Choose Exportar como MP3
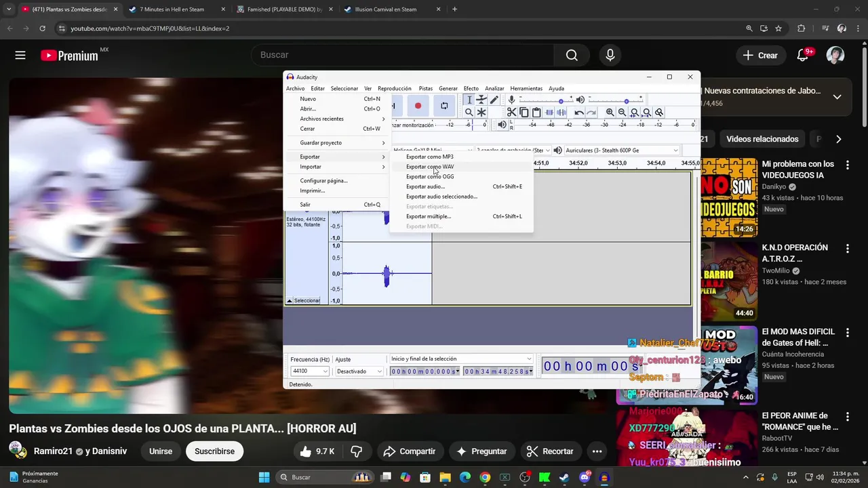The height and width of the screenshot is (488, 868). pos(461,157)
